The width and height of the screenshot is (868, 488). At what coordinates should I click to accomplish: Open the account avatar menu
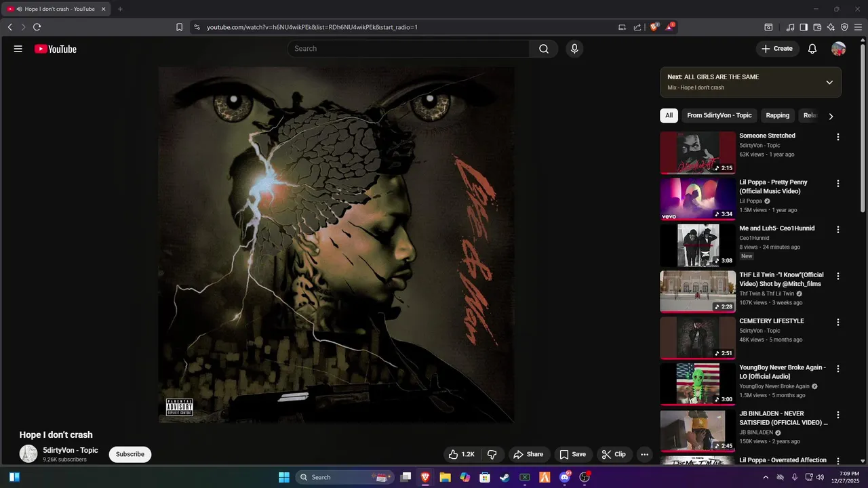point(839,49)
